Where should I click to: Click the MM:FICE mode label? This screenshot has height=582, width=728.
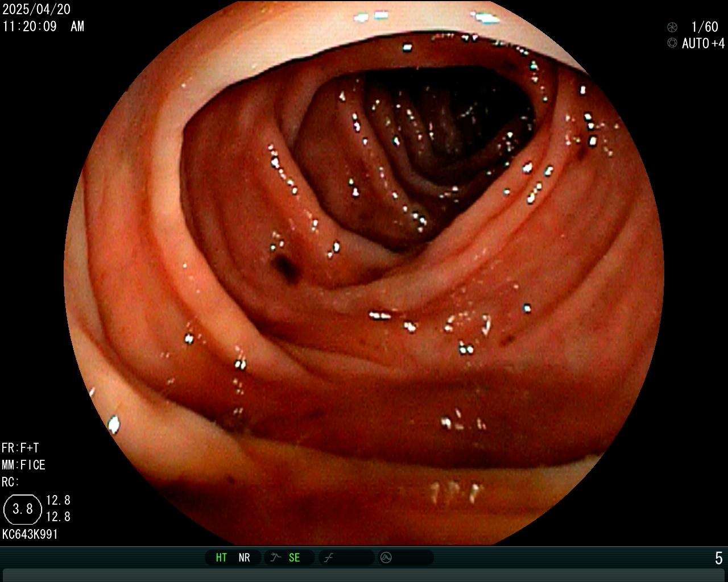[23, 465]
